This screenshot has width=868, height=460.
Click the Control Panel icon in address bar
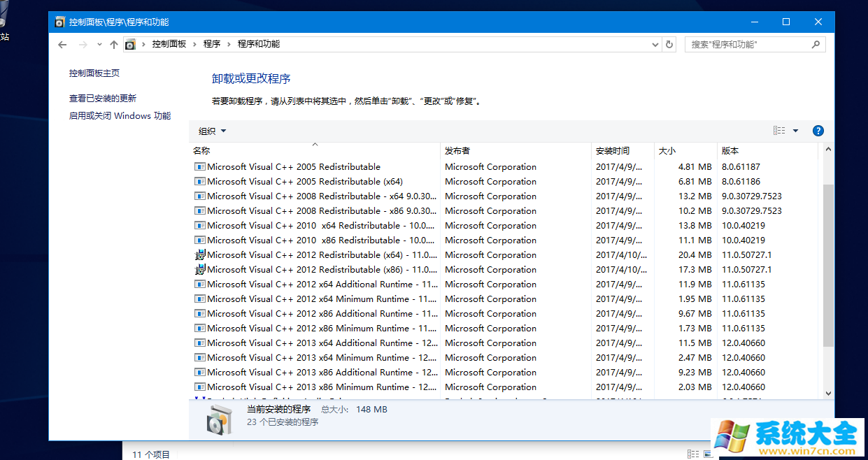click(130, 44)
